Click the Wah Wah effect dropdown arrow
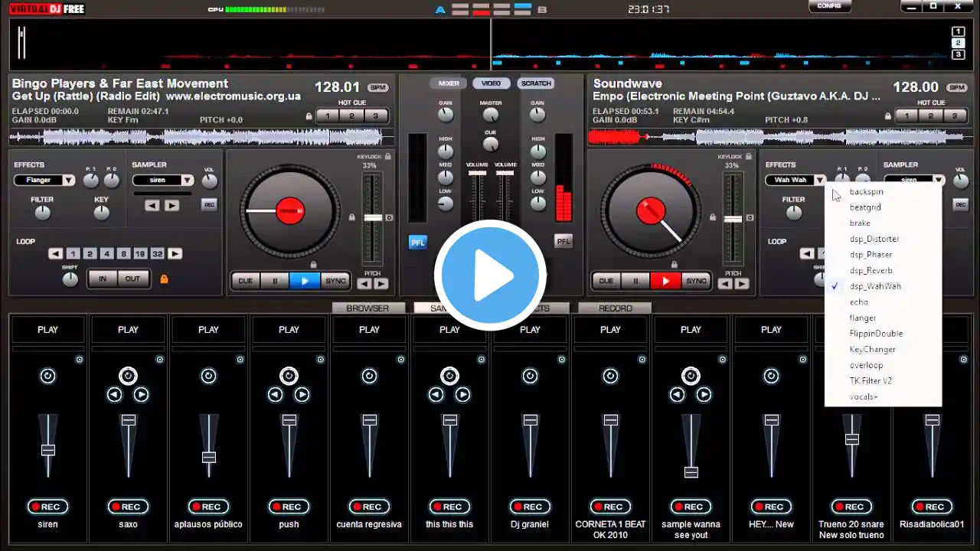980x551 pixels. coord(820,181)
